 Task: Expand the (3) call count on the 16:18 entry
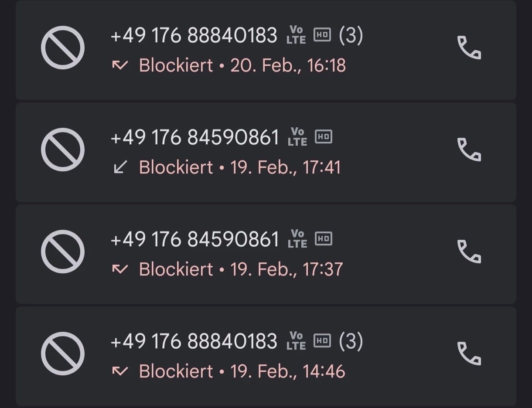pos(351,35)
